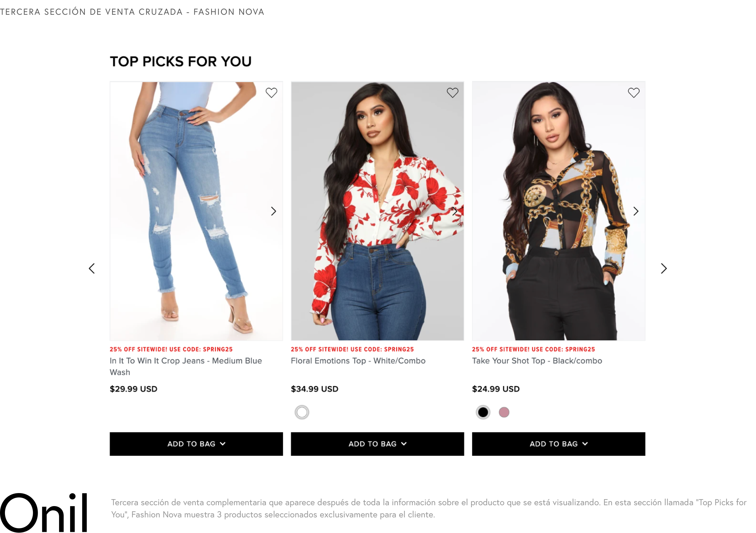Open Add to Bag for Floral Emotions Top
This screenshot has width=756, height=533.
pyautogui.click(x=377, y=444)
